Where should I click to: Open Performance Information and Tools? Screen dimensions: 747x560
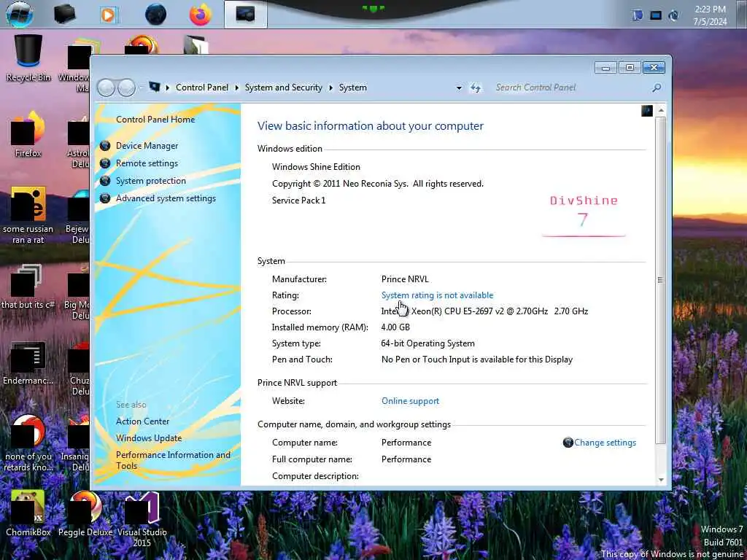(x=173, y=461)
